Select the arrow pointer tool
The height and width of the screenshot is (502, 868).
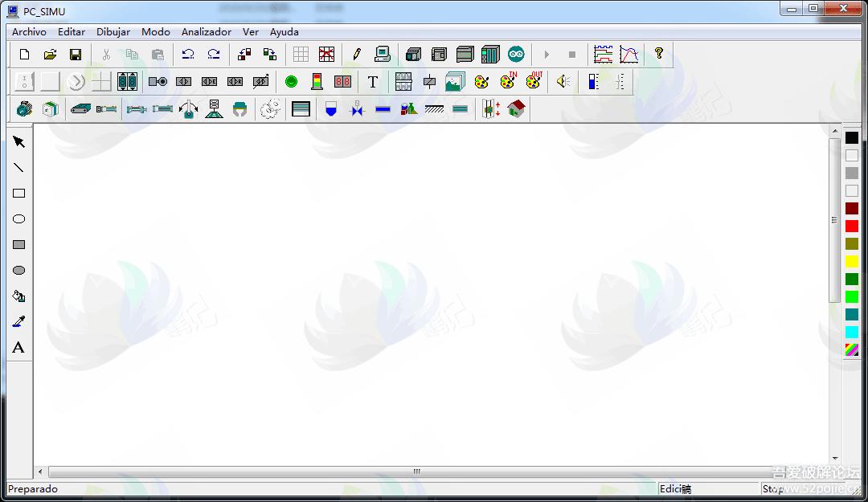coord(18,142)
